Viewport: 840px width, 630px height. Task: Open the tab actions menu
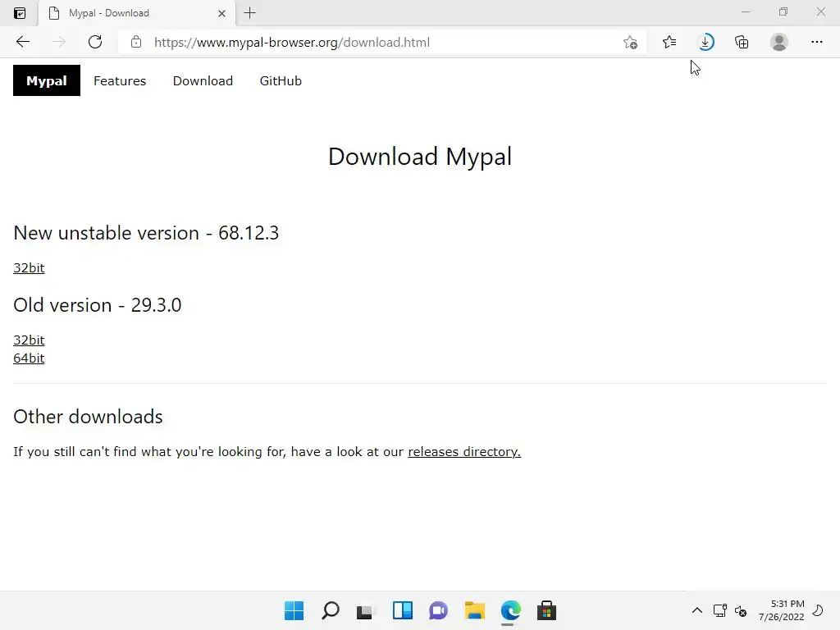(20, 13)
